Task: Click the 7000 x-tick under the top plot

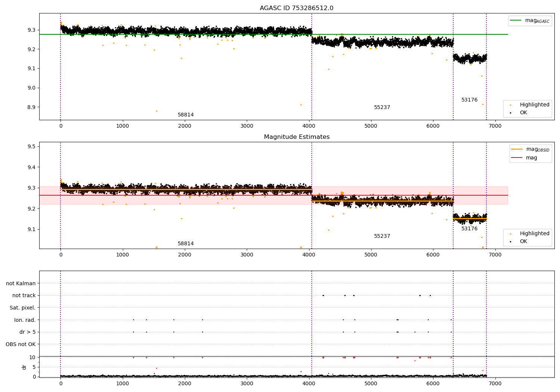Action: [495, 126]
